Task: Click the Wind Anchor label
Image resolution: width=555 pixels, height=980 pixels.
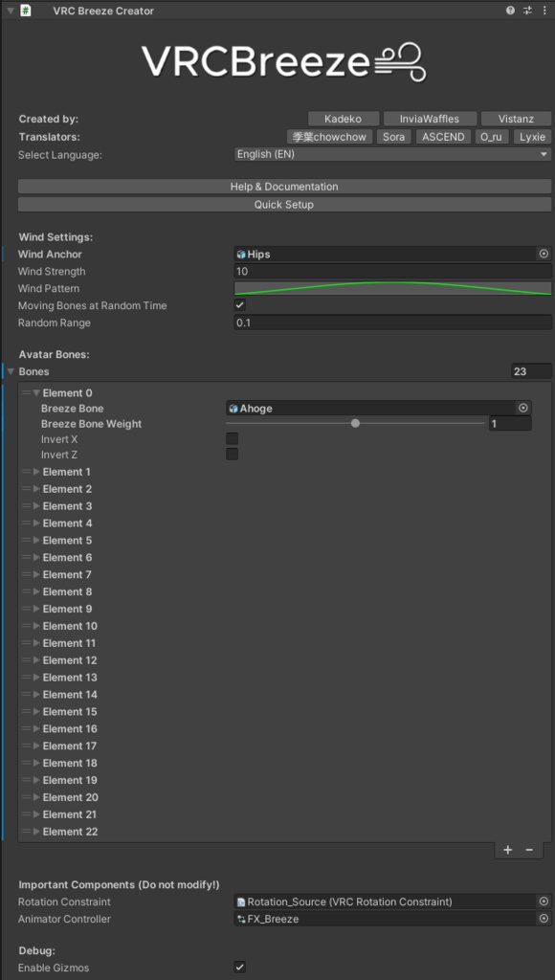Action: coord(50,254)
